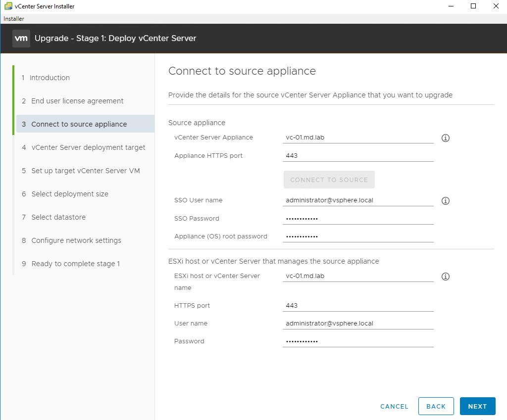Click into the SSO User name field
Screen dimensions: 507x420
358,200
